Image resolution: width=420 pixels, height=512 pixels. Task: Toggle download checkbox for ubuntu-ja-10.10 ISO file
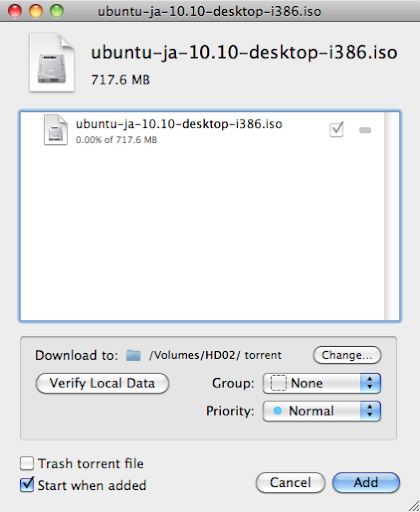tap(336, 130)
